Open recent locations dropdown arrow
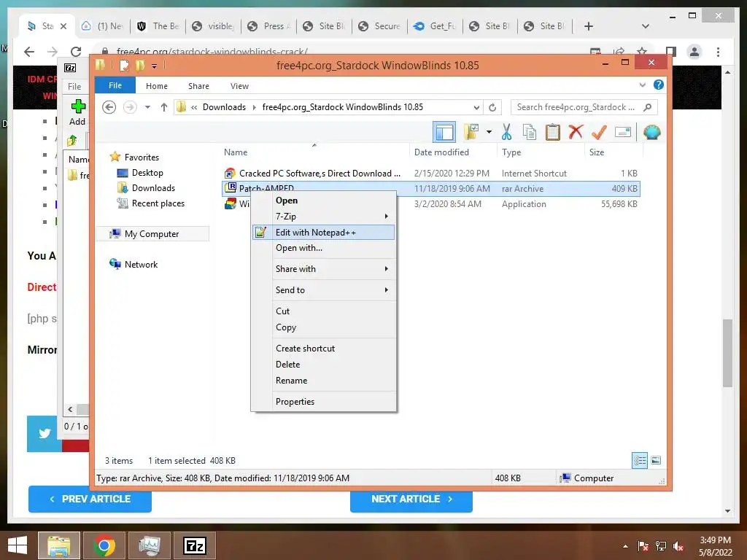 point(147,107)
